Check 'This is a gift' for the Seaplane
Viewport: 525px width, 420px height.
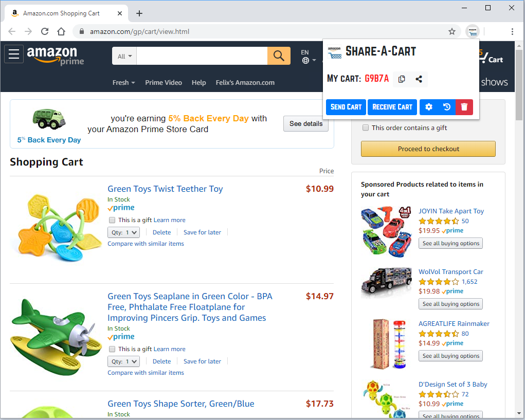click(x=112, y=349)
